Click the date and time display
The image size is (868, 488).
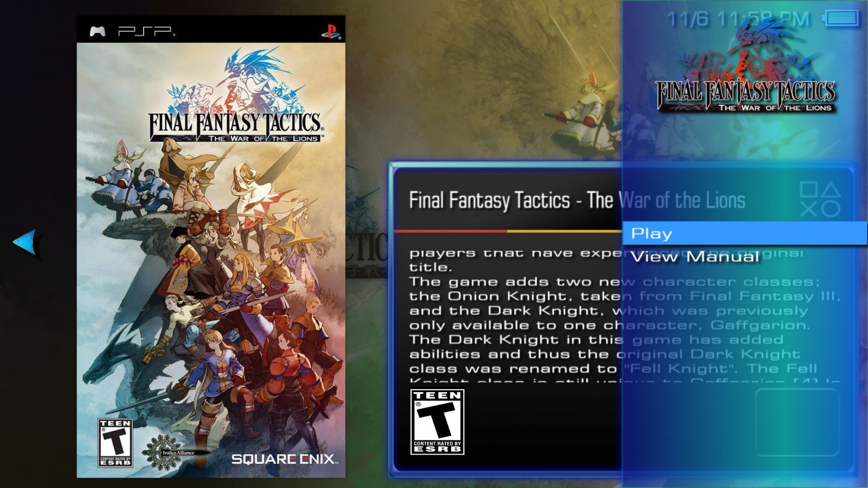[x=738, y=19]
